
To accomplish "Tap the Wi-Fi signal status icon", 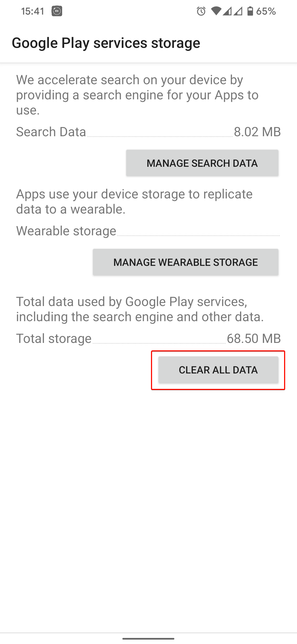I will click(x=216, y=11).
